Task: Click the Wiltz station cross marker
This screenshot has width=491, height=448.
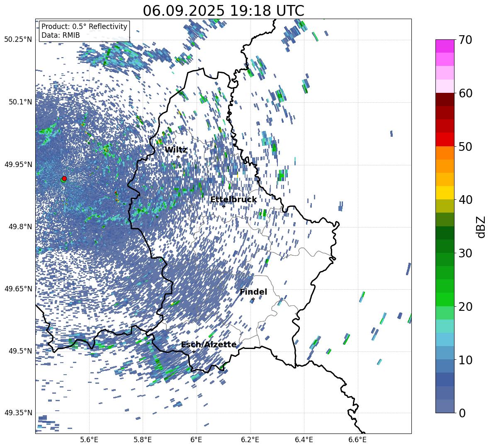Action: click(x=178, y=157)
